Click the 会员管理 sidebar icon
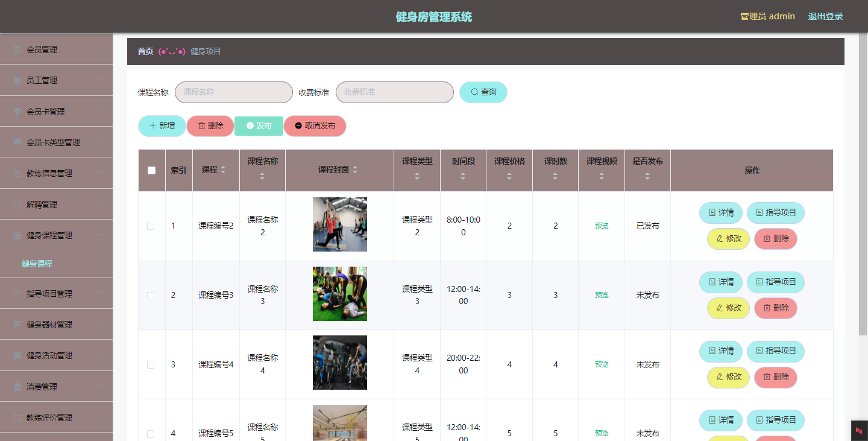Screen dimensions: 868x441 [17, 49]
